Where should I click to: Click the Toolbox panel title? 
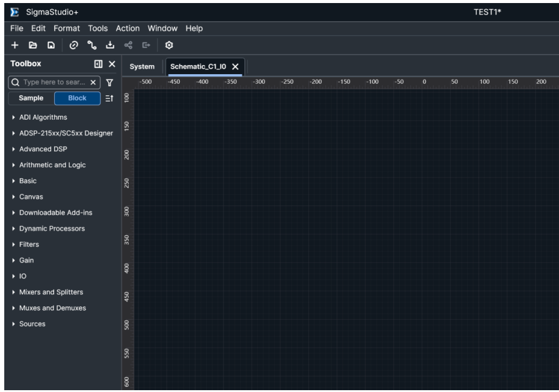[x=26, y=64]
